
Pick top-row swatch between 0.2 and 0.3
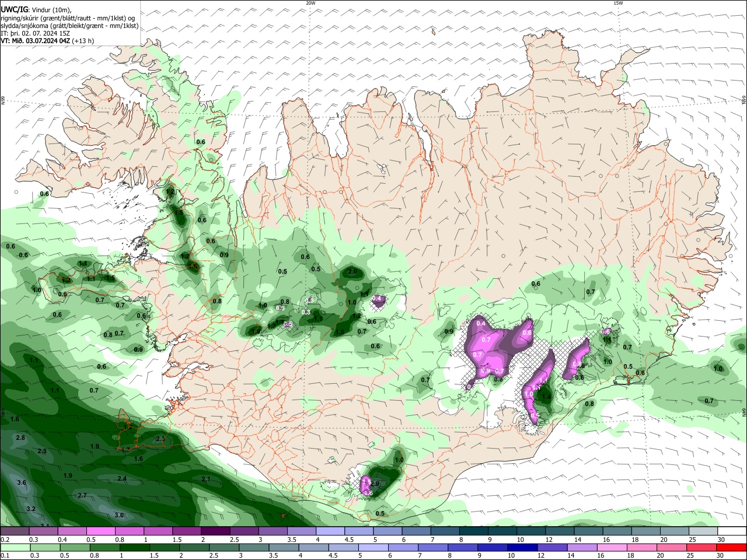[x=15, y=531]
